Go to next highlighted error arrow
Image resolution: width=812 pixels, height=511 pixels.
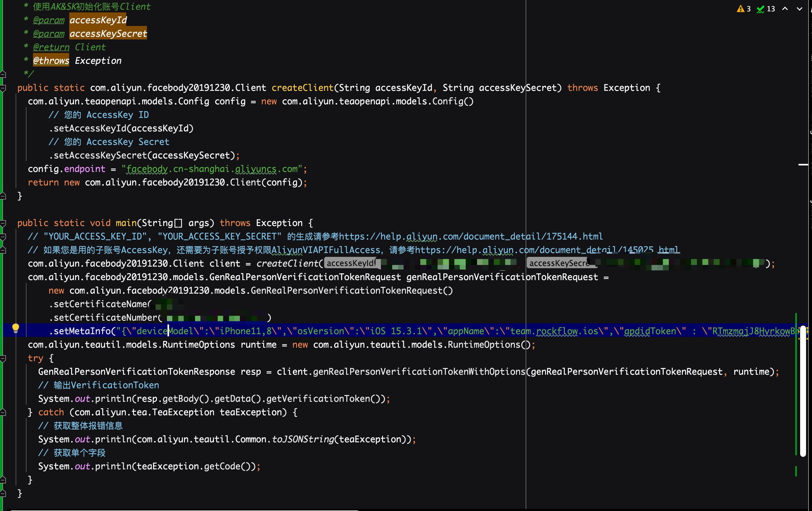coord(800,9)
